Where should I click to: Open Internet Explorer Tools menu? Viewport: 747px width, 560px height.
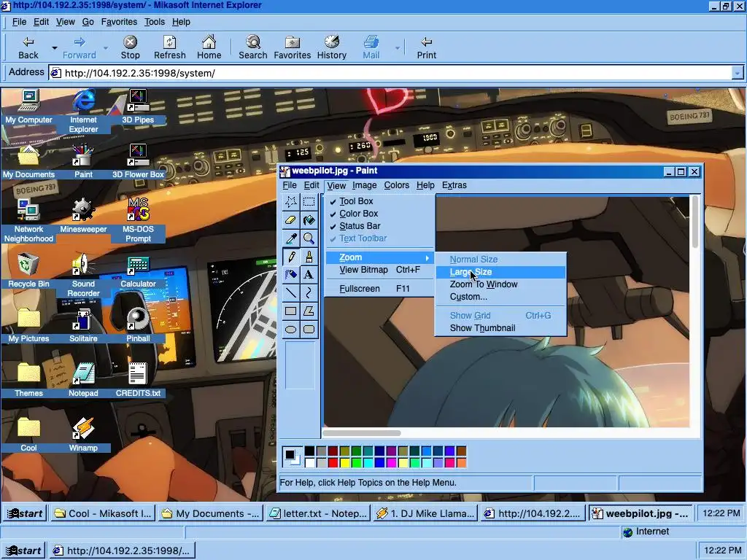point(155,22)
